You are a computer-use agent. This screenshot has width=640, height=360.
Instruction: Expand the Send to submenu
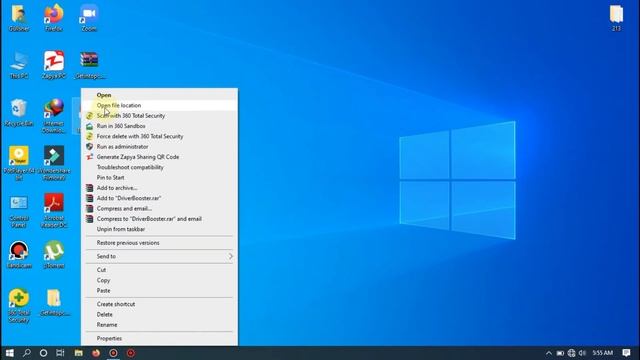[159, 256]
